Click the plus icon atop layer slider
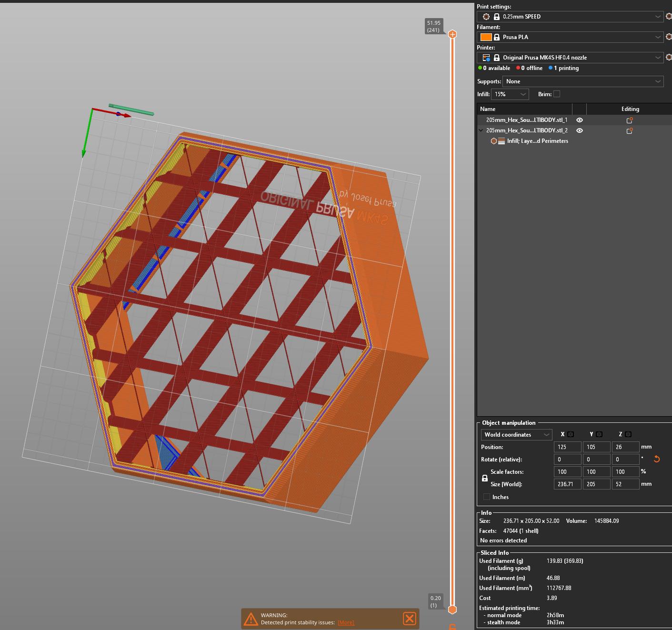Image resolution: width=672 pixels, height=630 pixels. [452, 34]
